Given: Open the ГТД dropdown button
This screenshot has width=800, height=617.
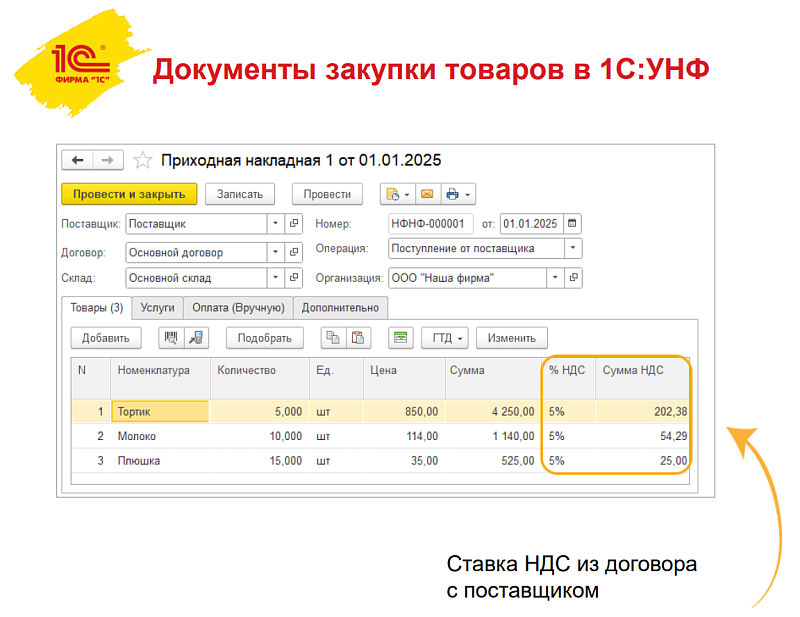Looking at the screenshot, I should pyautogui.click(x=445, y=338).
